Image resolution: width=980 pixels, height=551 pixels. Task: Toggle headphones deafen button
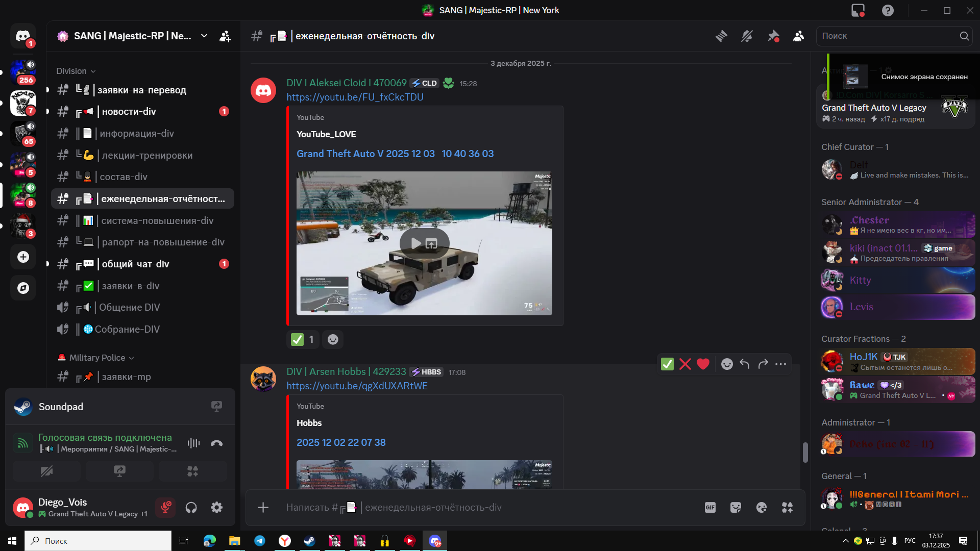click(x=191, y=508)
